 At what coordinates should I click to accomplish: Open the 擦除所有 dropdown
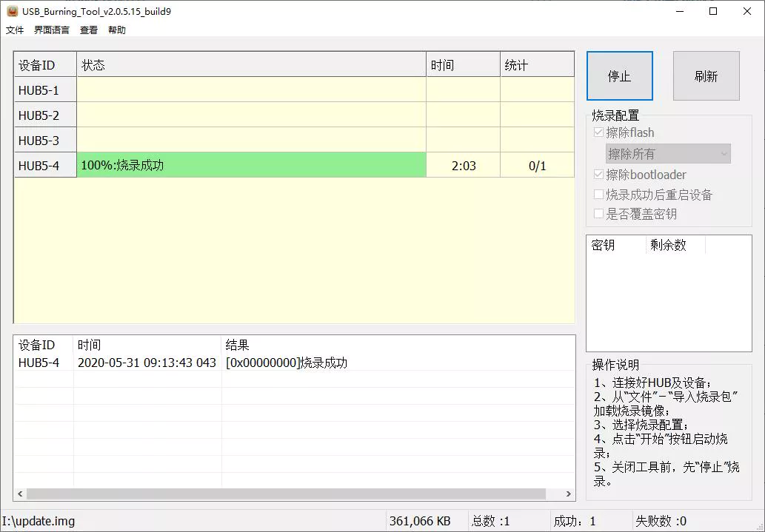(x=668, y=154)
